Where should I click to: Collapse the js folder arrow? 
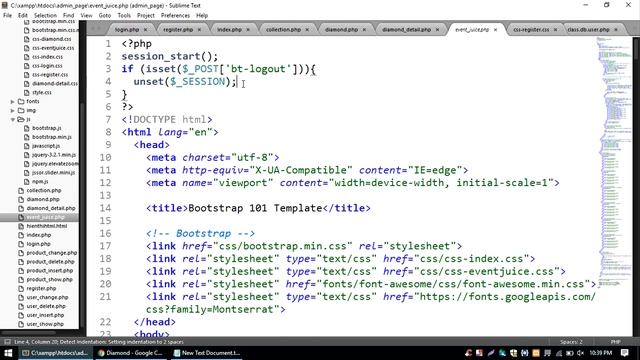coord(13,120)
